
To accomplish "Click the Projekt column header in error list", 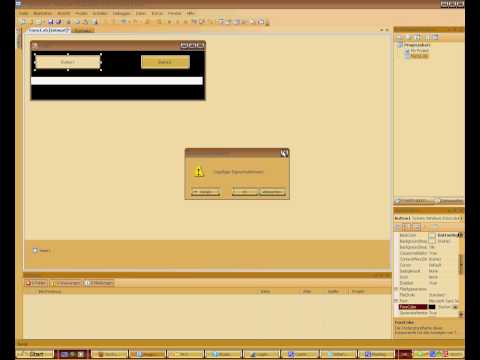I will (369, 291).
